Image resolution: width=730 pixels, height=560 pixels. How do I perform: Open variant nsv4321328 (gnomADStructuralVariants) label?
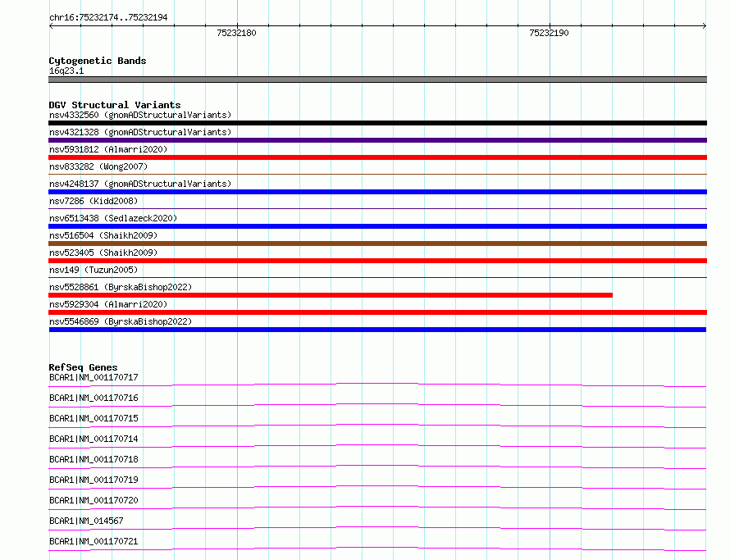click(140, 132)
